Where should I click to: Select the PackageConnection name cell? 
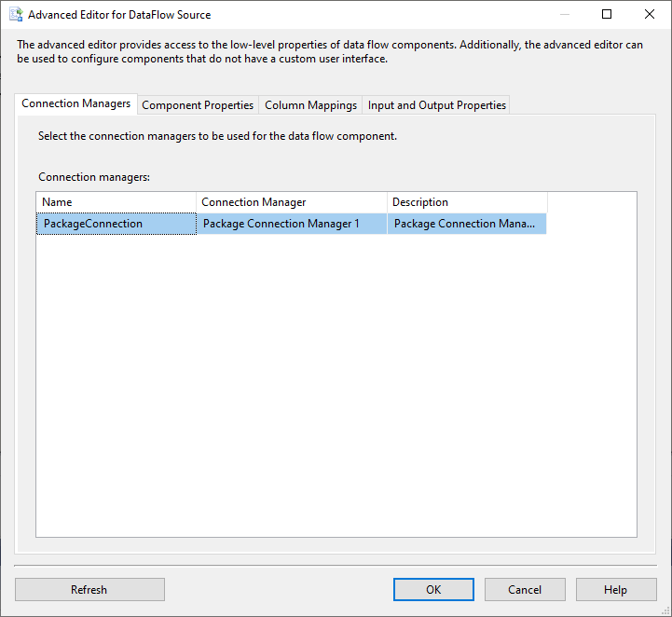116,224
